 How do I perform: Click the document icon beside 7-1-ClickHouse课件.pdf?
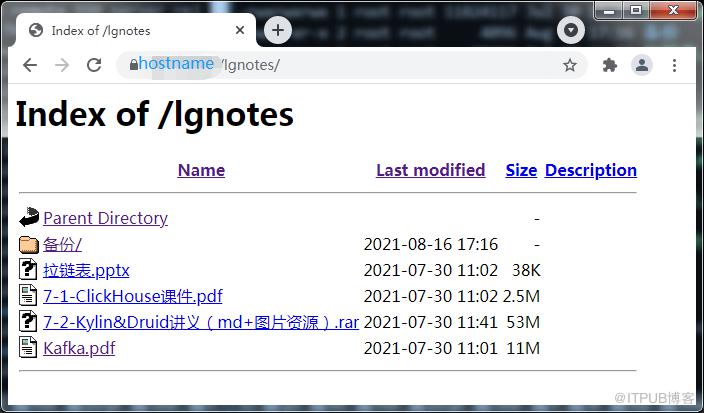click(28, 295)
